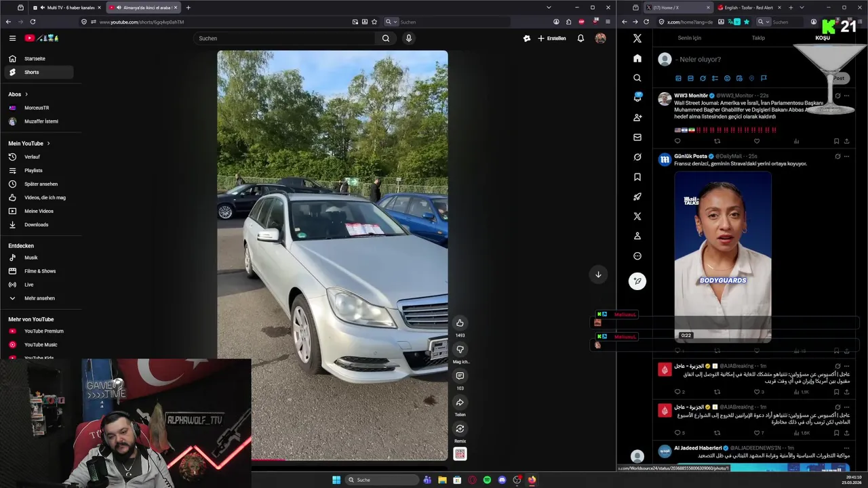Open Später ansehen in sidebar
This screenshot has height=488, width=868.
pyautogui.click(x=39, y=184)
